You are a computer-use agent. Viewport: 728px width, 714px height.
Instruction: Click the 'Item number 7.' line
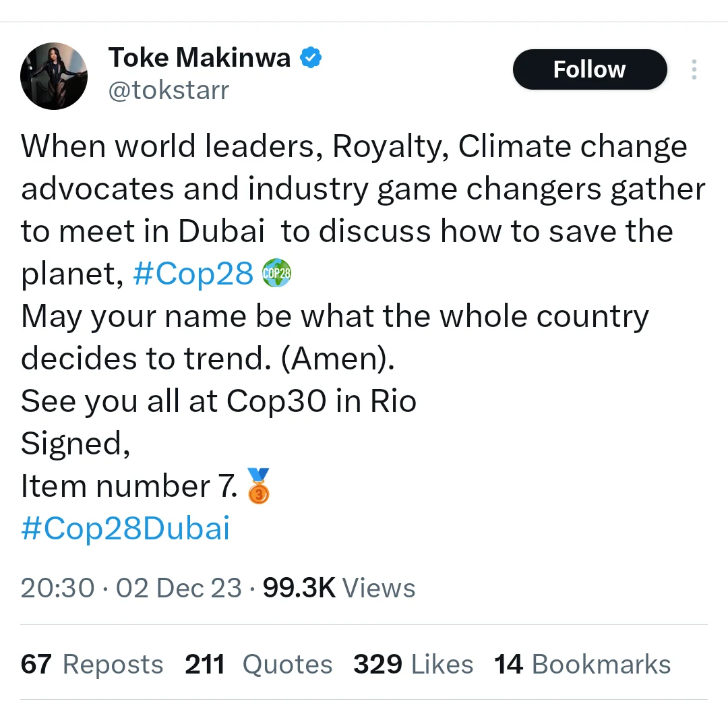(129, 486)
